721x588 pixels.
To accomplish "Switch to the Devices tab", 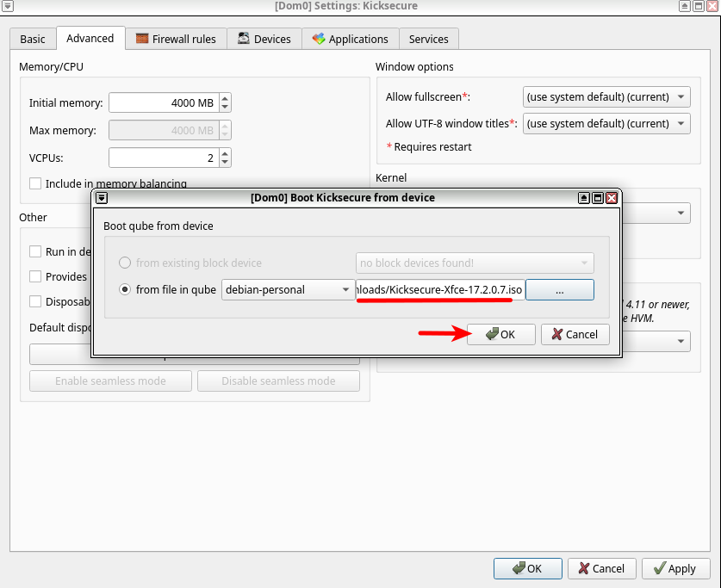I will (x=264, y=39).
